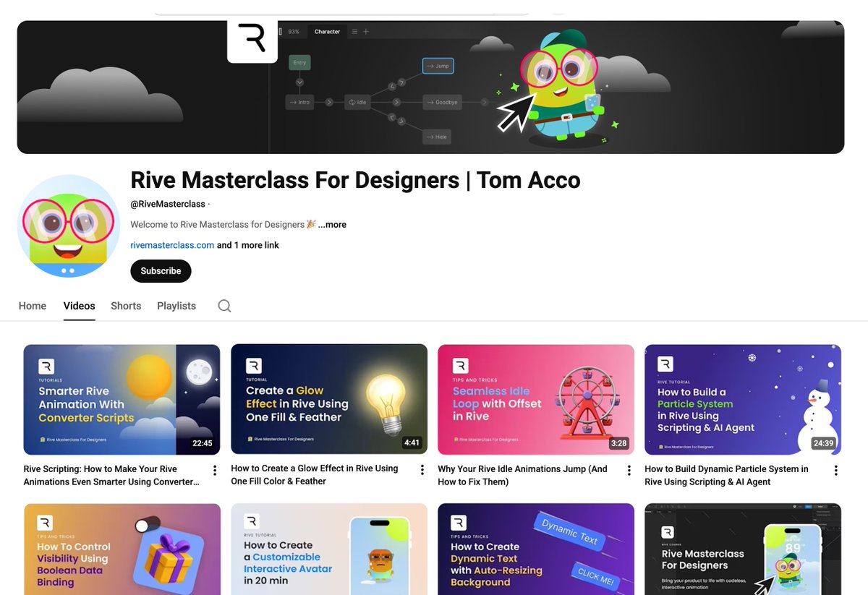Click channel name 'Rive Masterclass For Designers | Tom Acco'
This screenshot has width=868, height=595.
(355, 180)
